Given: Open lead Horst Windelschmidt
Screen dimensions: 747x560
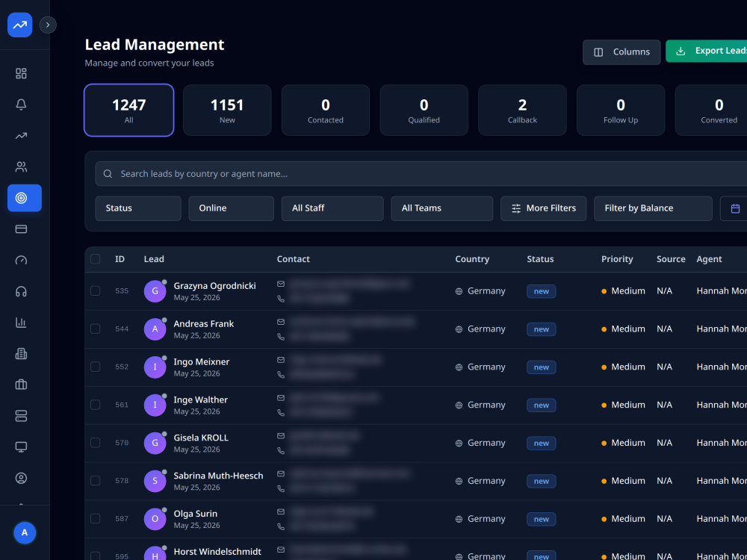Looking at the screenshot, I should click(x=217, y=552).
